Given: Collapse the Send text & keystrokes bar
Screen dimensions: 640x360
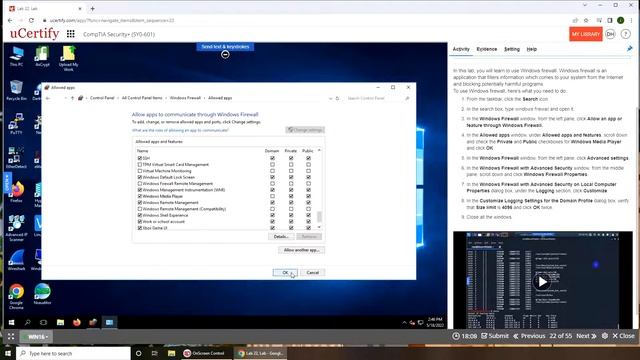Looking at the screenshot, I should [x=225, y=54].
